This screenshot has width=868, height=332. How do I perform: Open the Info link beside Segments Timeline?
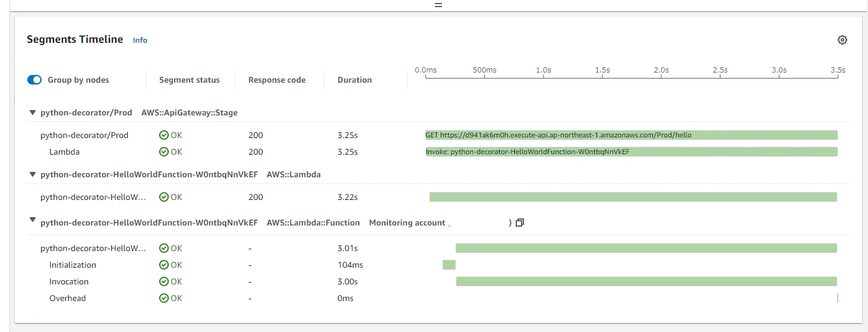(x=140, y=40)
